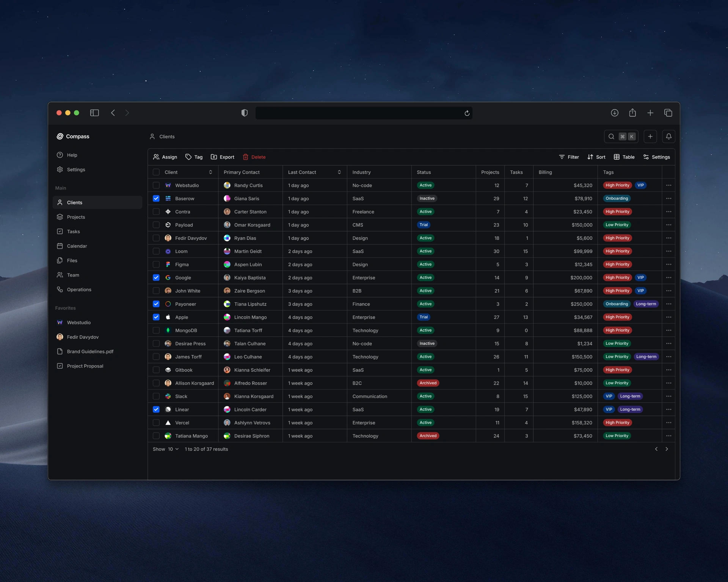Check the Figma row checkbox
This screenshot has height=582, width=728.
click(156, 264)
